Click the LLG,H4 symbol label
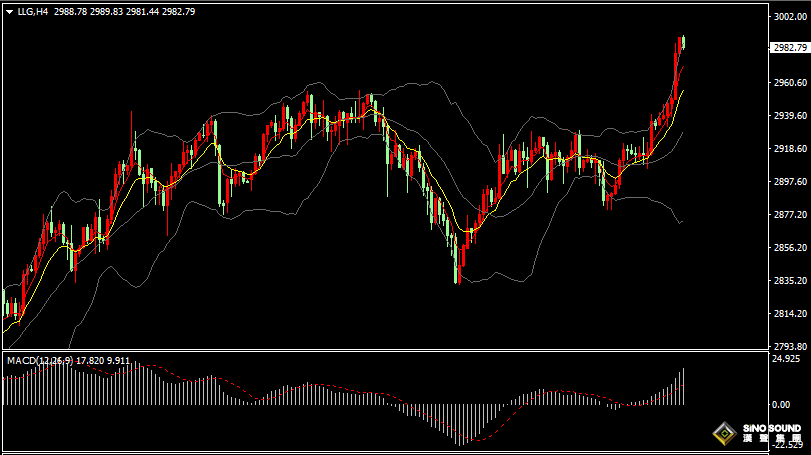This screenshot has width=811, height=455. click(x=33, y=11)
